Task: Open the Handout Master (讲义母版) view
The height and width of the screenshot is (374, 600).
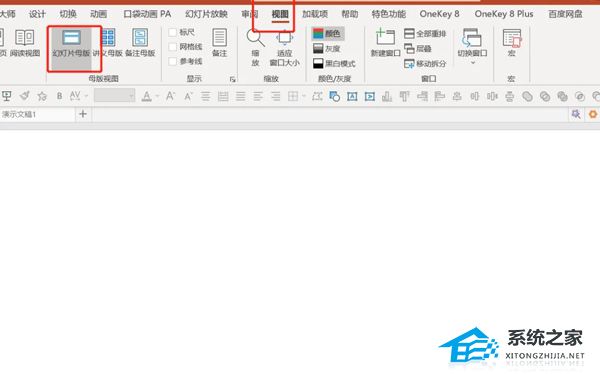Action: [x=109, y=43]
